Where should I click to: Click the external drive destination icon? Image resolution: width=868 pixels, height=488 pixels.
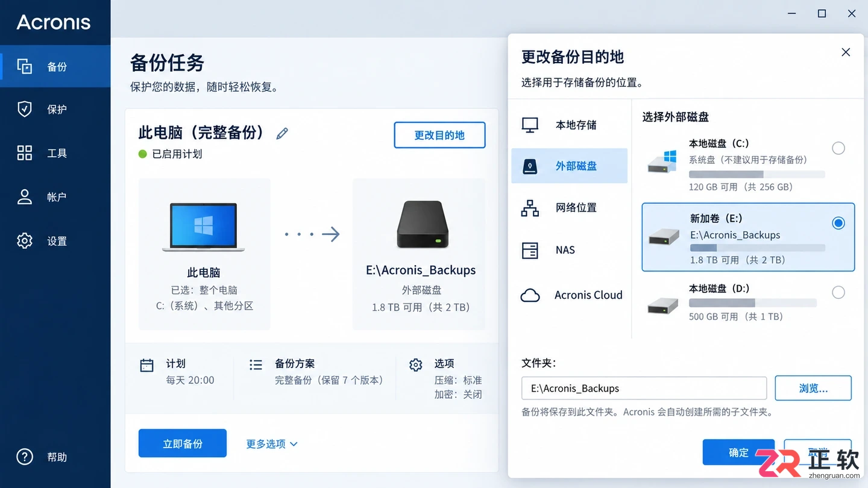[x=421, y=225]
